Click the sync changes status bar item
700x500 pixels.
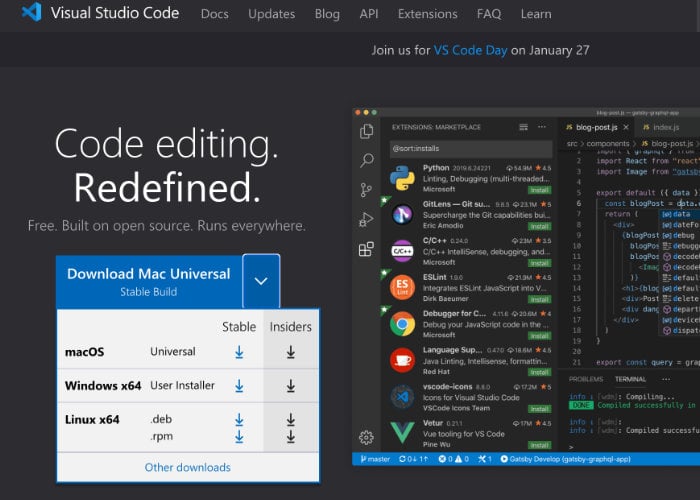tap(413, 459)
